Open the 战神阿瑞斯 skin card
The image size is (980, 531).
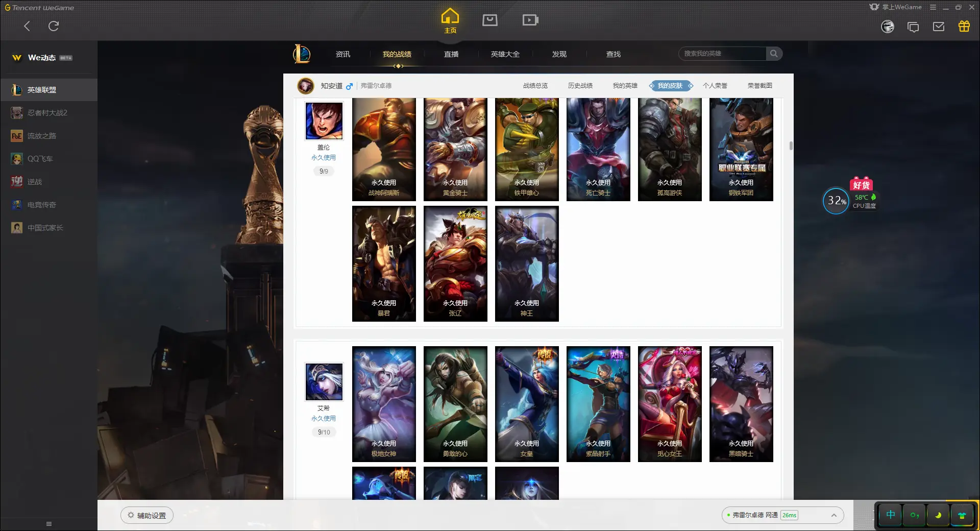(384, 150)
